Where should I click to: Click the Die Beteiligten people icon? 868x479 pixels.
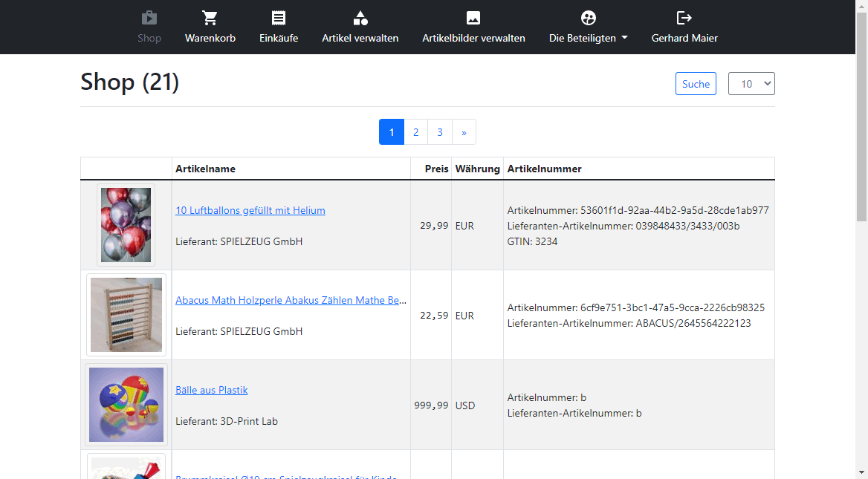pos(588,18)
